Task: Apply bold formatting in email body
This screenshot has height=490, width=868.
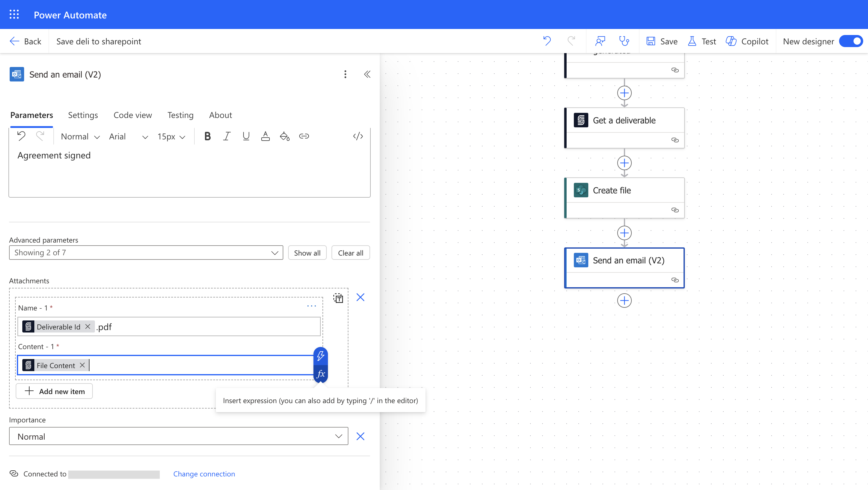Action: tap(208, 136)
